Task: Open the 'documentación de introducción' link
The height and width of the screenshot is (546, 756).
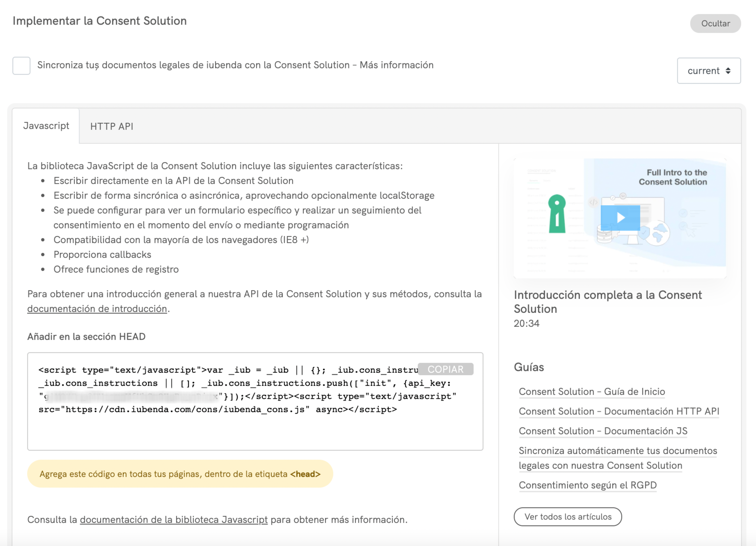Action: [x=97, y=309]
